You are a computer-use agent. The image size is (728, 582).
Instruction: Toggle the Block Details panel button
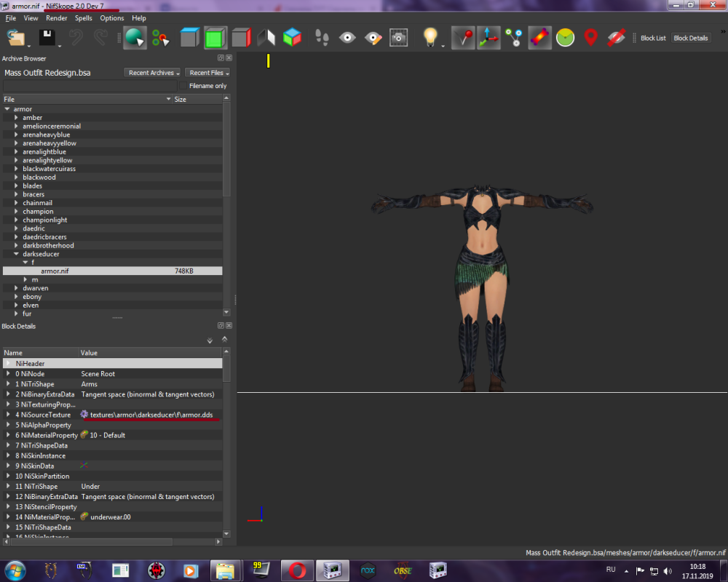pos(690,38)
